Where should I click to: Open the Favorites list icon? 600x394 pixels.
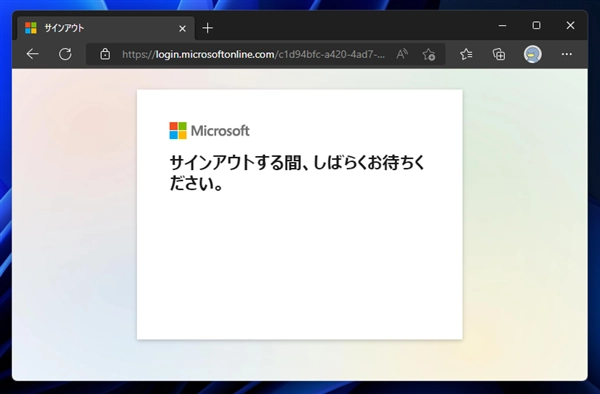(x=466, y=54)
